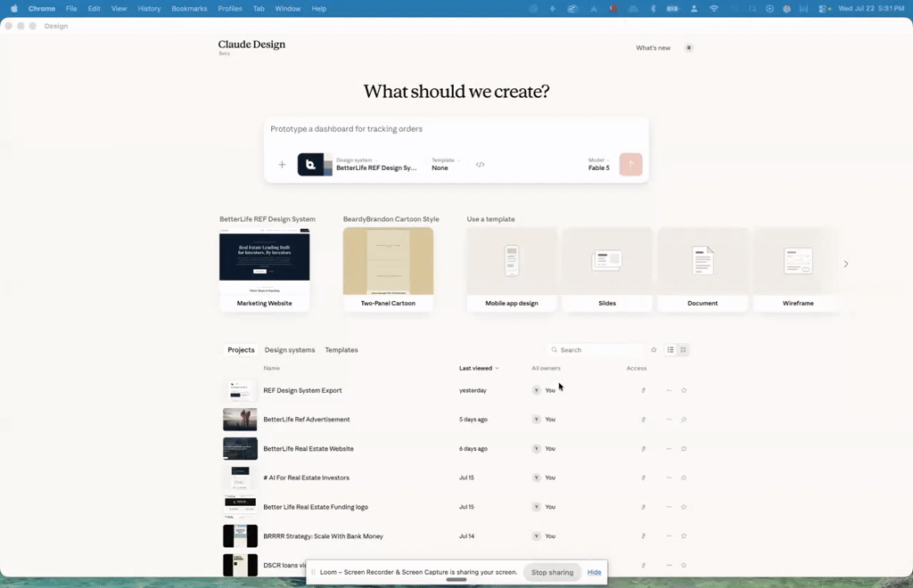Click the prompt input field
Image resolution: width=913 pixels, height=588 pixels.
[x=456, y=129]
